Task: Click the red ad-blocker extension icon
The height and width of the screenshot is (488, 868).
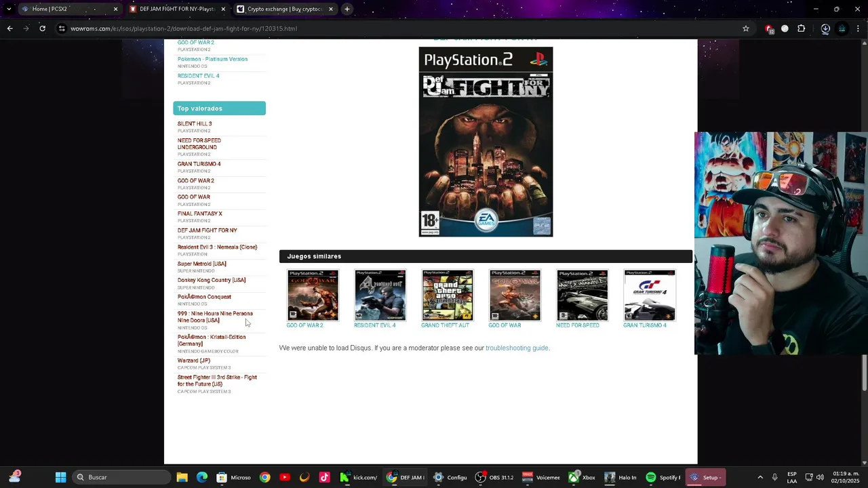Action: (769, 28)
